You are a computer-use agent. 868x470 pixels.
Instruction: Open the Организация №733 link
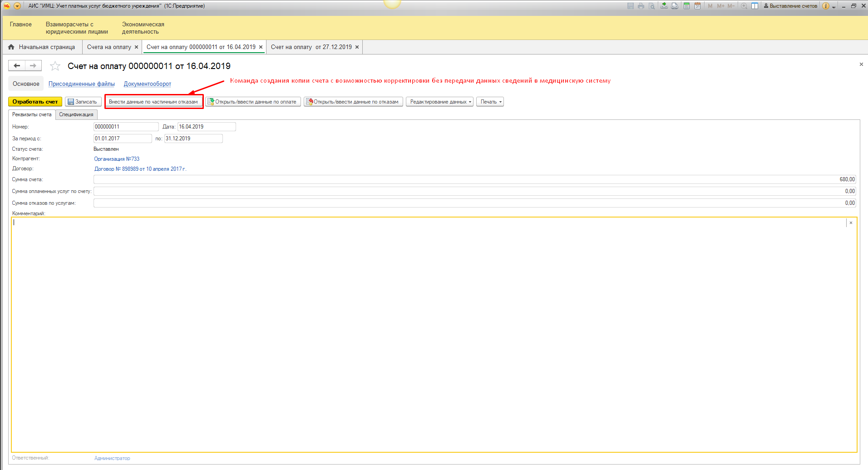pyautogui.click(x=117, y=159)
